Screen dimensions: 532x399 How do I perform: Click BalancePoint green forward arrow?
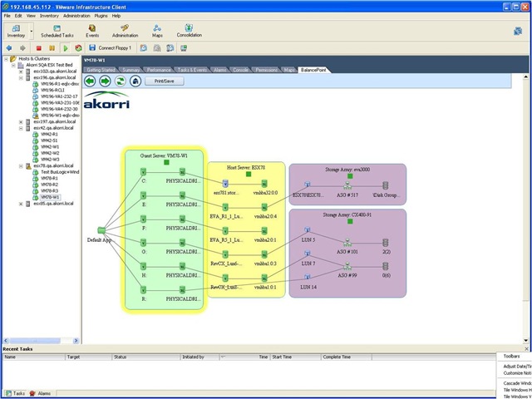point(106,81)
